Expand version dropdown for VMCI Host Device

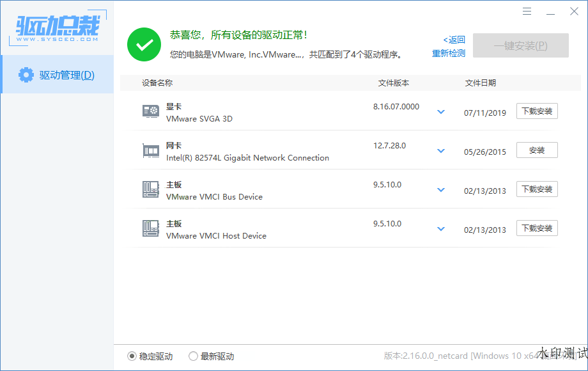coord(441,229)
